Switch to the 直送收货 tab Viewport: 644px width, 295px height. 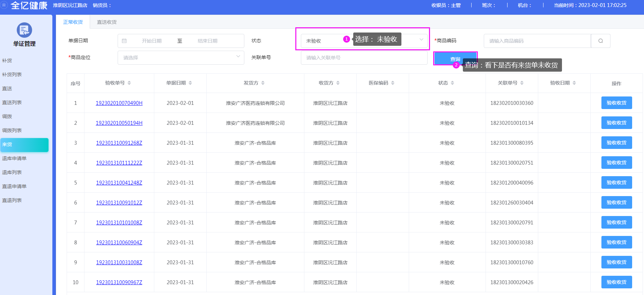tap(107, 22)
